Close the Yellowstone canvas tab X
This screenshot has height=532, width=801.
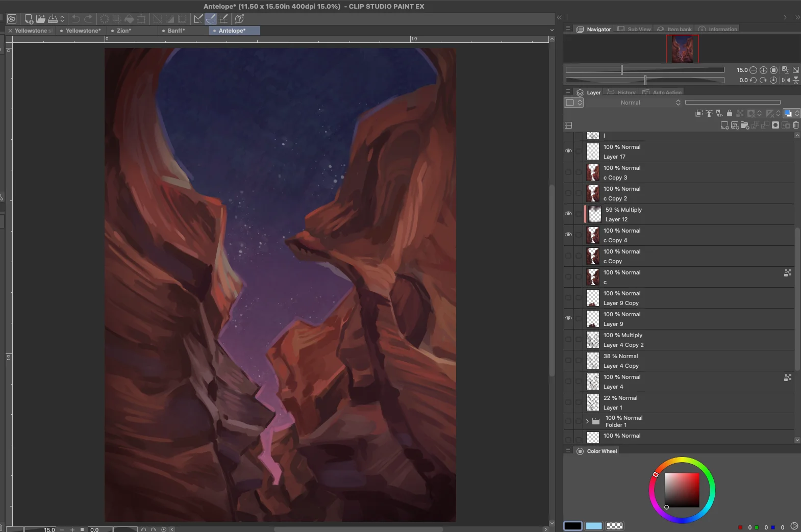coord(10,31)
